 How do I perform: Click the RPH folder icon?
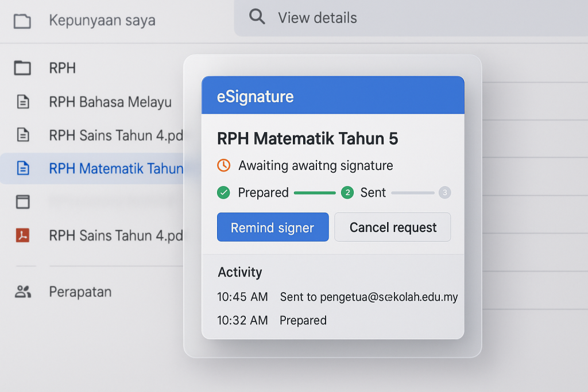click(22, 68)
